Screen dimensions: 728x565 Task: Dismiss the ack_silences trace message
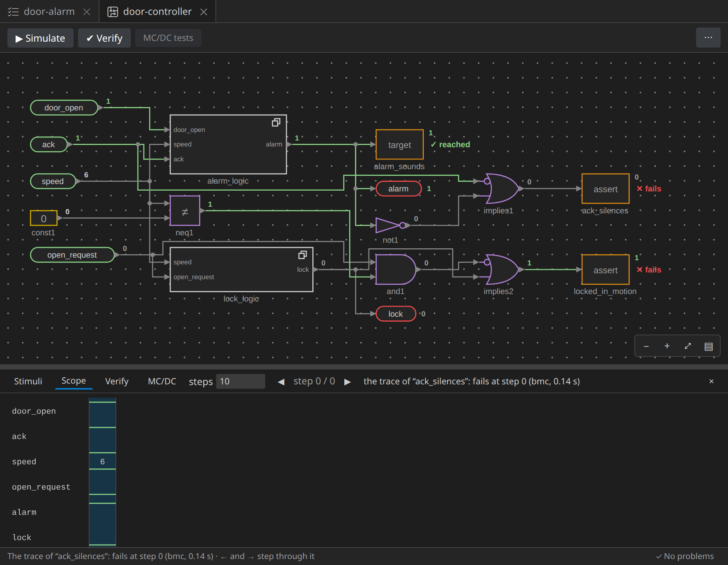(x=711, y=381)
